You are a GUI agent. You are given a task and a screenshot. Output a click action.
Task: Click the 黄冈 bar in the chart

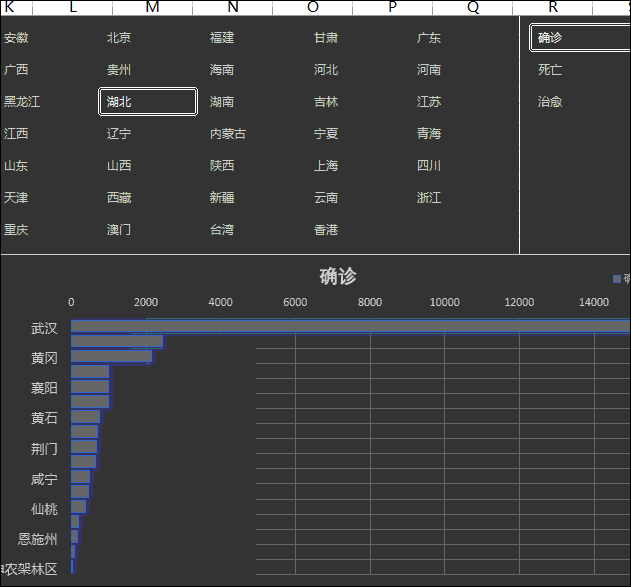tap(112, 356)
